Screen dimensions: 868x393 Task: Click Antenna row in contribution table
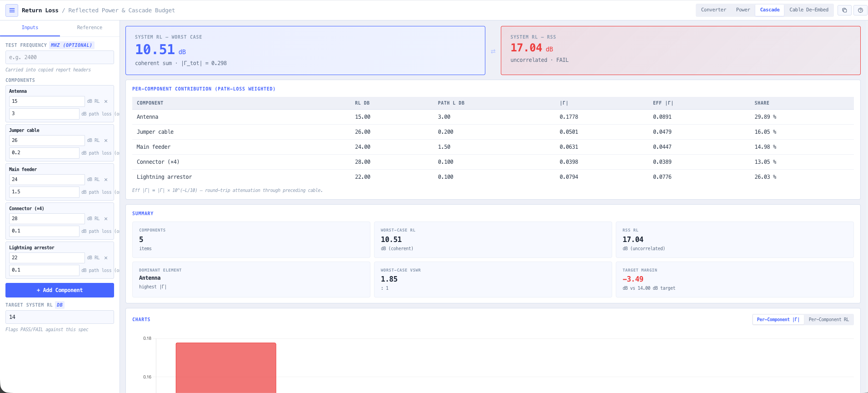[x=493, y=117]
